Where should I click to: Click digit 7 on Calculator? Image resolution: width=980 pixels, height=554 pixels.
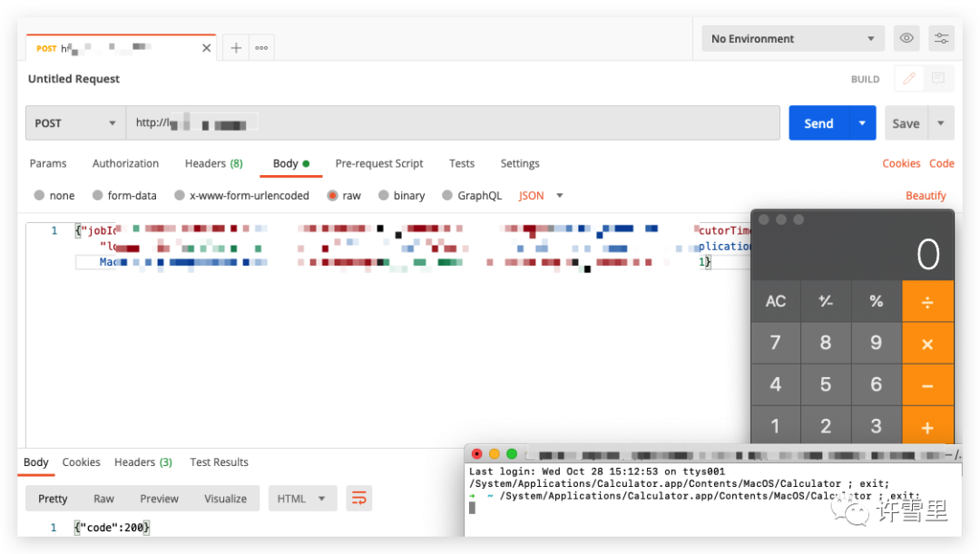pyautogui.click(x=776, y=343)
